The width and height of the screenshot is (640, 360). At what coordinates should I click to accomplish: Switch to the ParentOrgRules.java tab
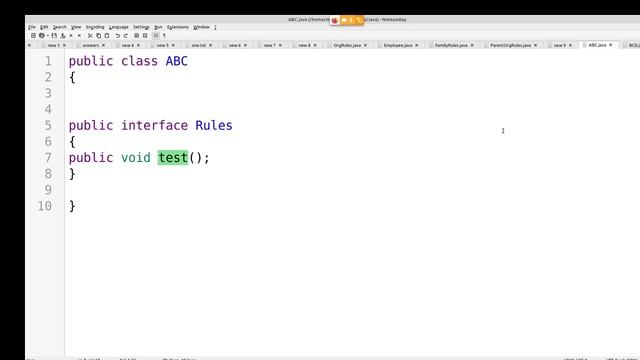coord(510,45)
